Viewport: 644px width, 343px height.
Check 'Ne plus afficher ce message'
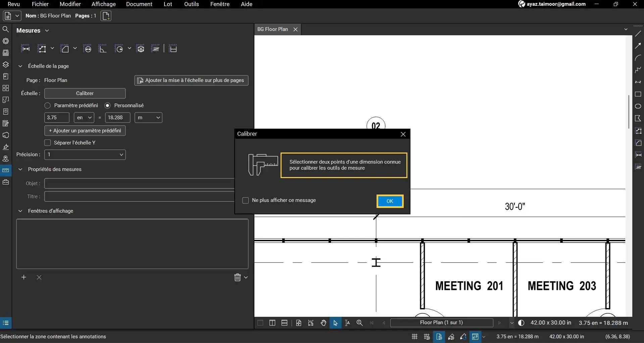pyautogui.click(x=246, y=200)
